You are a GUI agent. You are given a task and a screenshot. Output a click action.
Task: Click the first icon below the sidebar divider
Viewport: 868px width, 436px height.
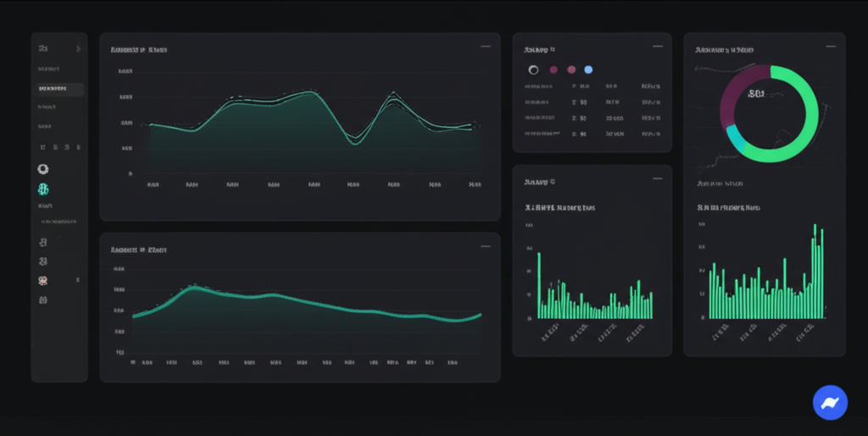click(x=43, y=242)
